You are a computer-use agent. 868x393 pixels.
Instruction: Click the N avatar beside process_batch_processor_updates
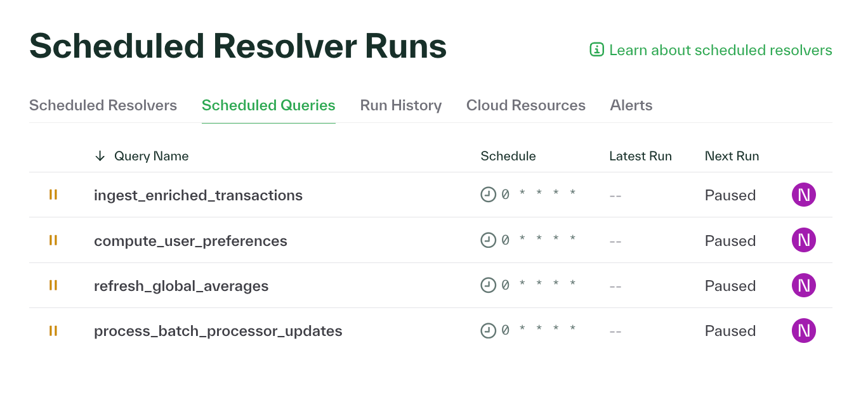(803, 330)
